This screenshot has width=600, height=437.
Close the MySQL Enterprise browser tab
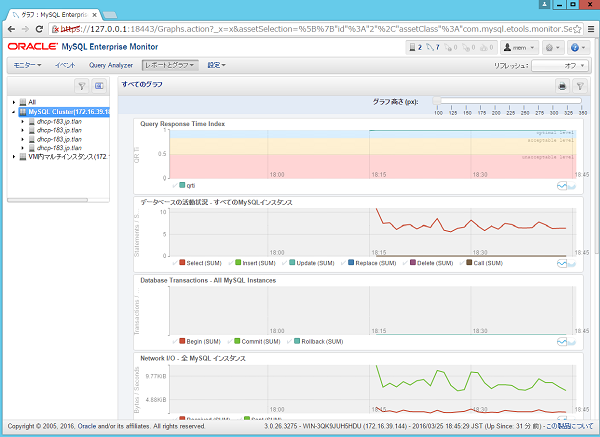point(95,15)
